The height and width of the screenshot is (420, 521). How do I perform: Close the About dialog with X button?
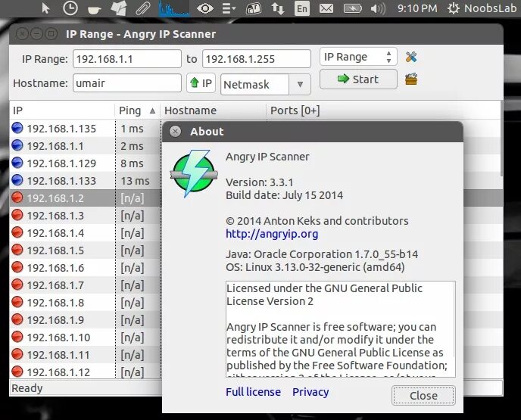coord(175,132)
